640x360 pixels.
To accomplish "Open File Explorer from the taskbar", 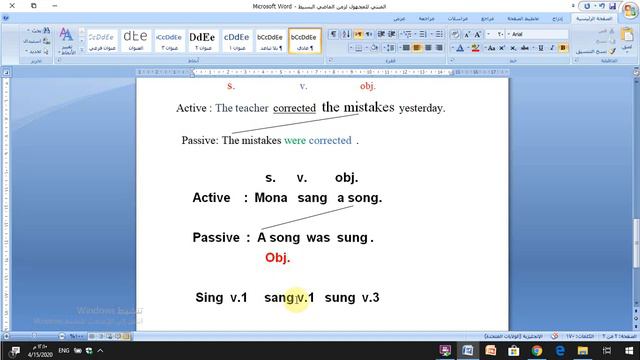I will [x=582, y=351].
